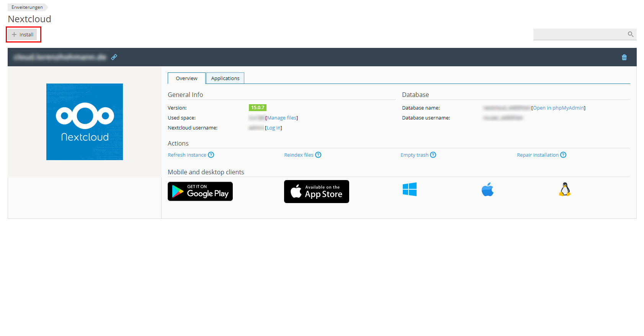644x336 pixels.
Task: Click Refresh instance action
Action: point(187,155)
